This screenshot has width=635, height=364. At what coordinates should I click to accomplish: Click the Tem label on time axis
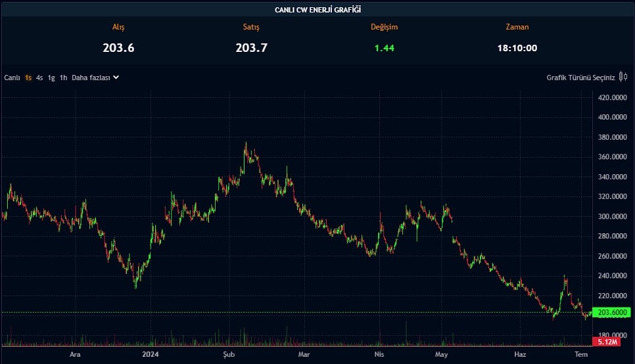pos(581,354)
